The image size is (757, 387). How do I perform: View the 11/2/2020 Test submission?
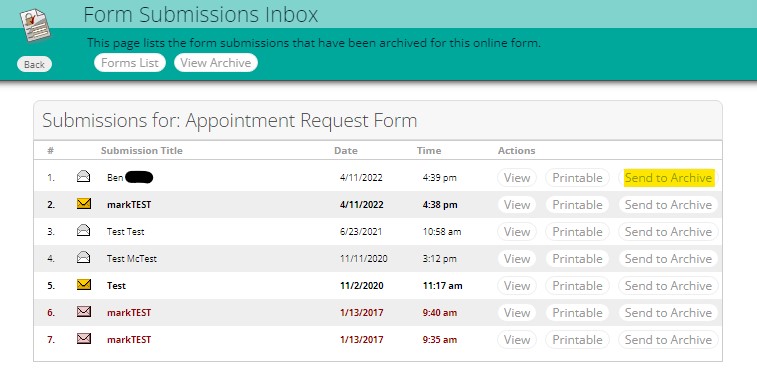click(x=517, y=286)
